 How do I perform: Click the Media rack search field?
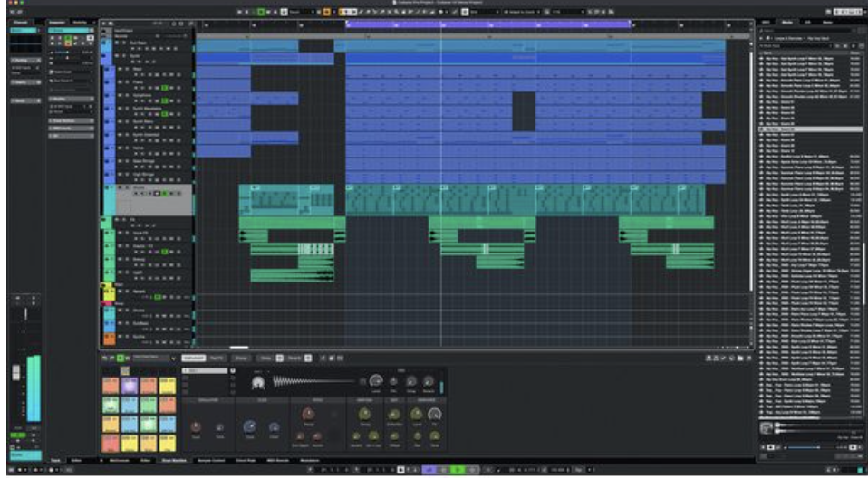click(806, 31)
